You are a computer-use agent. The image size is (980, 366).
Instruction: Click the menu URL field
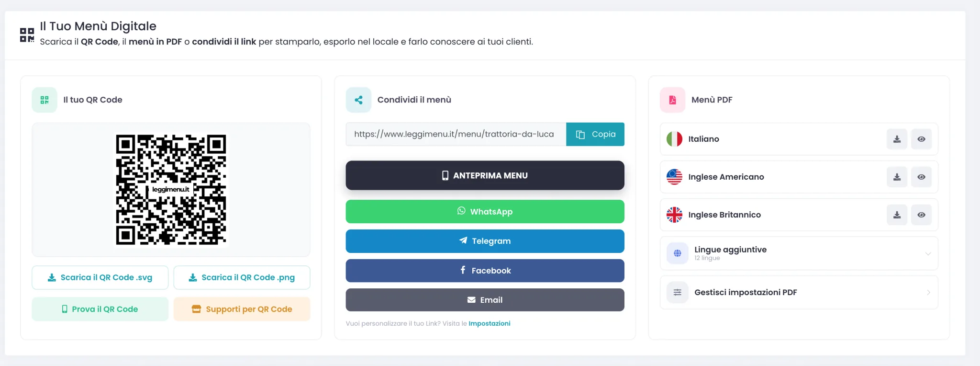[x=456, y=134]
